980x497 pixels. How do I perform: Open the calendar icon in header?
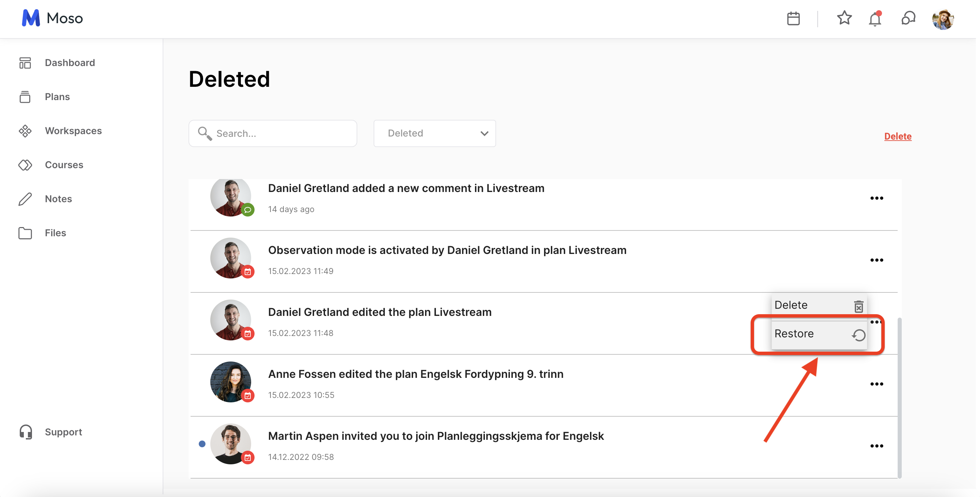[x=793, y=18]
